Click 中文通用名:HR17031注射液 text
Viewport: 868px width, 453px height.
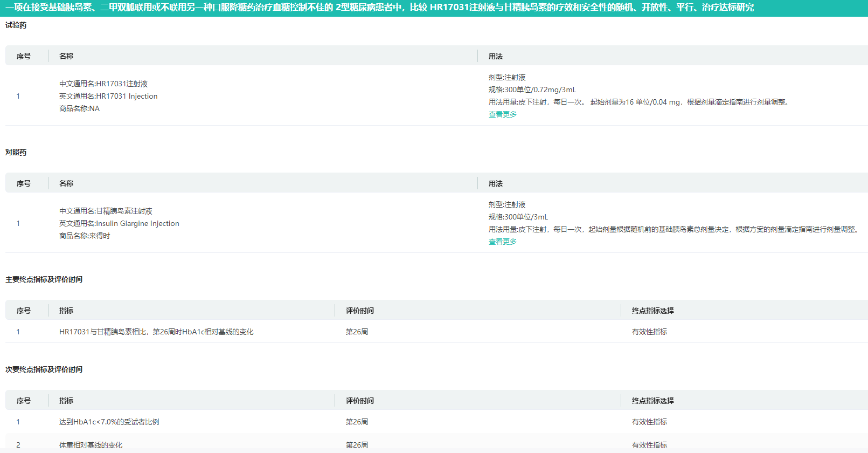coord(103,84)
